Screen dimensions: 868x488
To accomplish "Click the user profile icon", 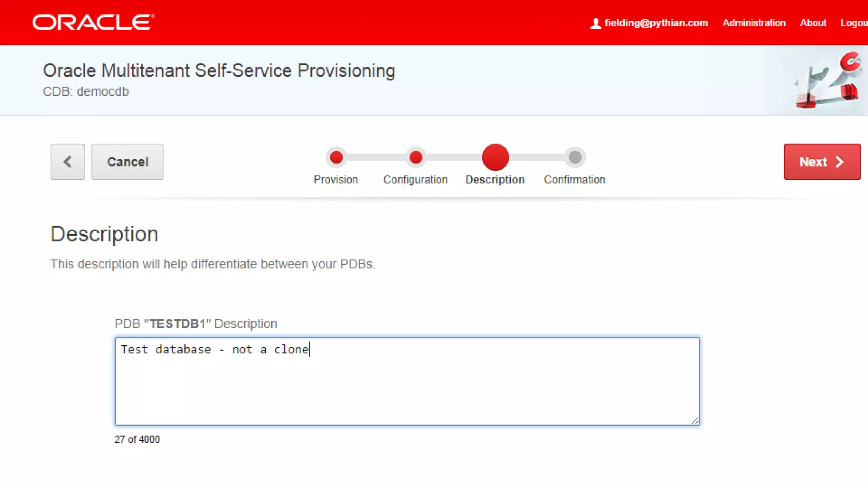I will click(595, 23).
